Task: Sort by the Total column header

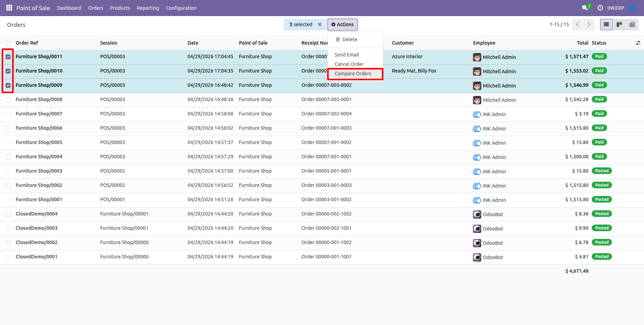Action: tap(582, 43)
